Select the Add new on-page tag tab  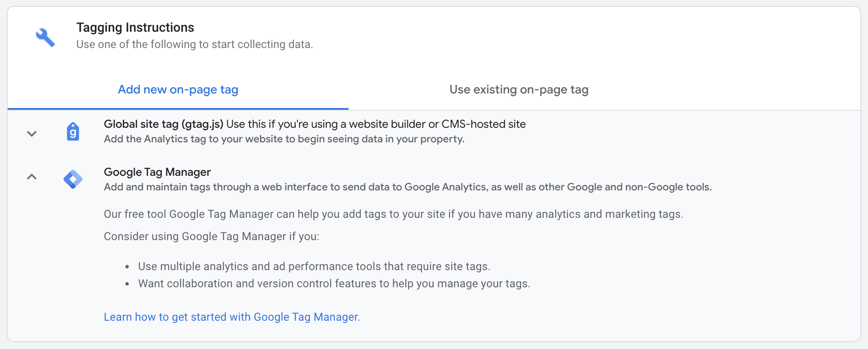coord(178,90)
